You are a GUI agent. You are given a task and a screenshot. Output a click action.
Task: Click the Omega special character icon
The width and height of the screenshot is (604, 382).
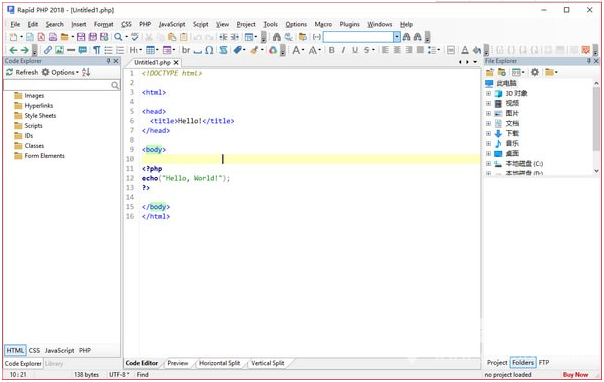209,50
